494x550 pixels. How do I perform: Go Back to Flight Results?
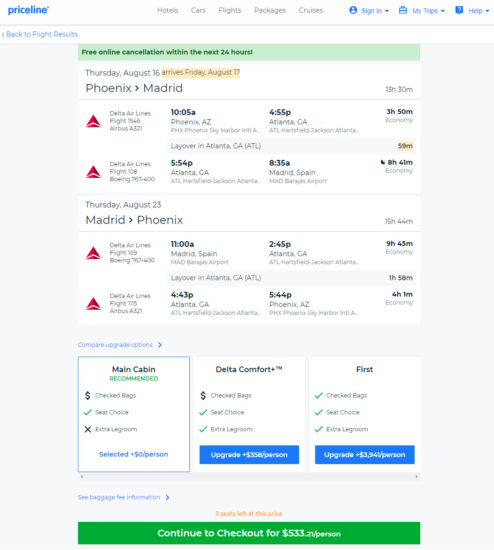[x=40, y=34]
